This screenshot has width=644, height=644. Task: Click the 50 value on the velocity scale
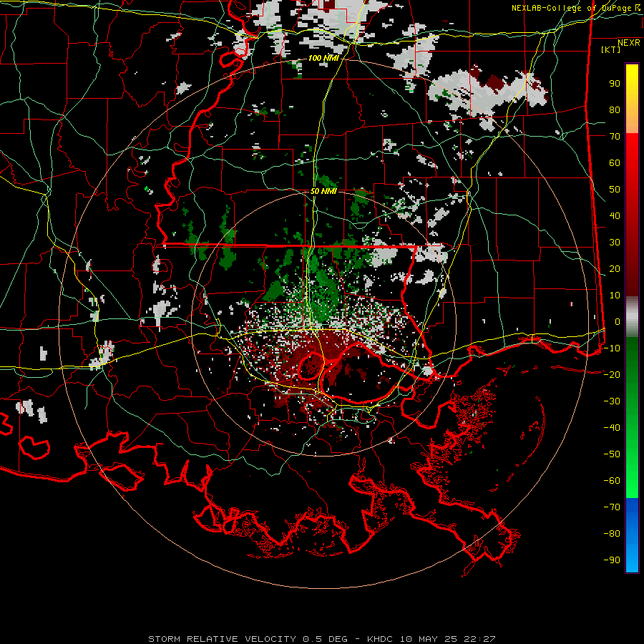(x=615, y=190)
